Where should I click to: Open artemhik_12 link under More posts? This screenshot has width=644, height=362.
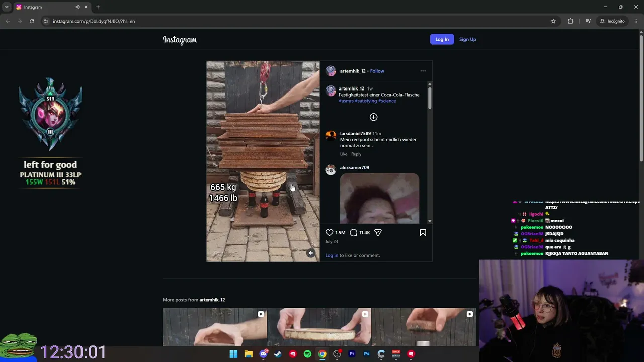tap(212, 300)
